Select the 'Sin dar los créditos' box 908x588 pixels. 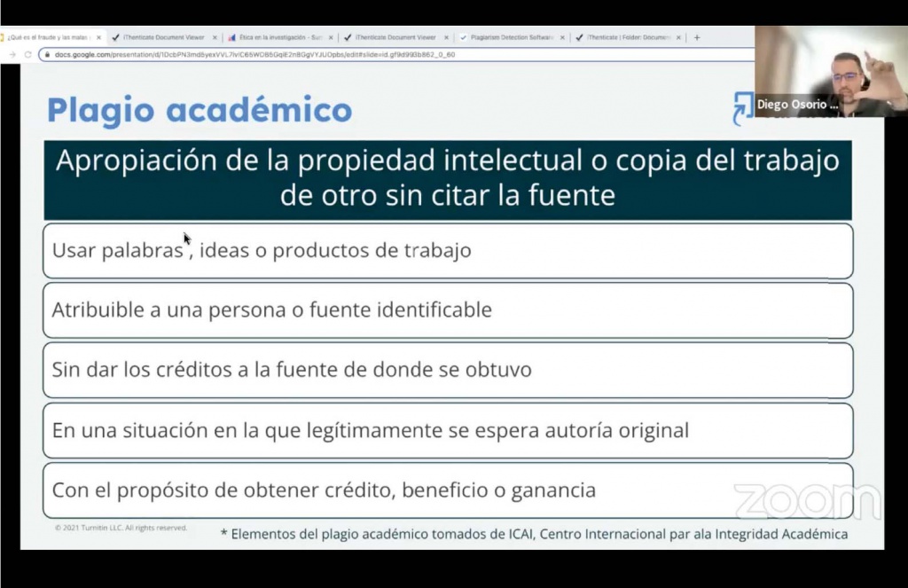(448, 370)
